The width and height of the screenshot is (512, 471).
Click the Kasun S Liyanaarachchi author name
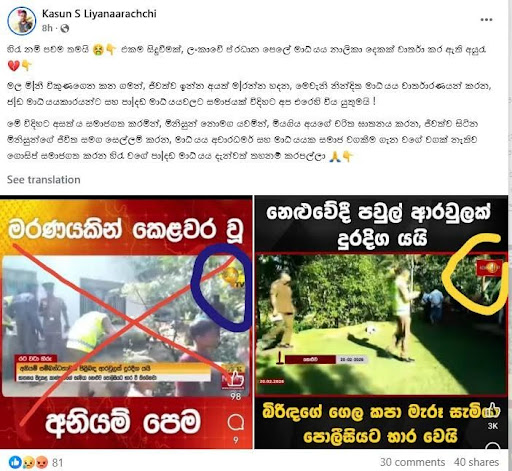99,14
